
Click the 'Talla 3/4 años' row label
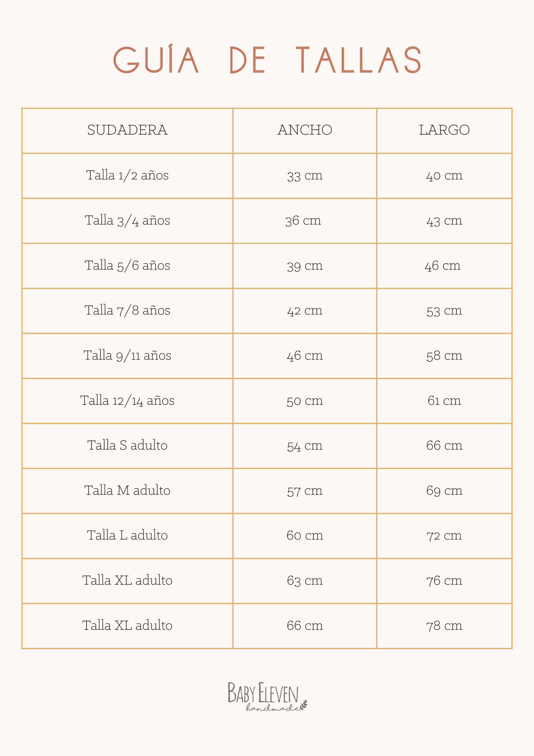127,220
